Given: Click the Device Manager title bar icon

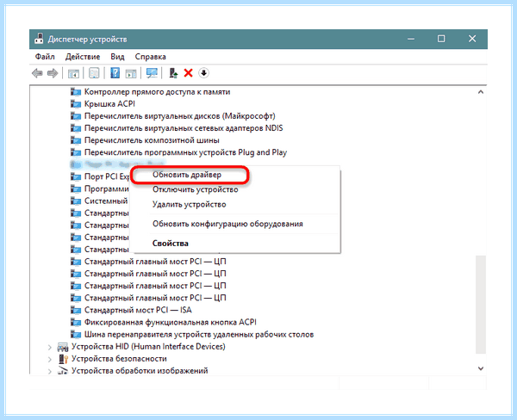Looking at the screenshot, I should [39, 39].
